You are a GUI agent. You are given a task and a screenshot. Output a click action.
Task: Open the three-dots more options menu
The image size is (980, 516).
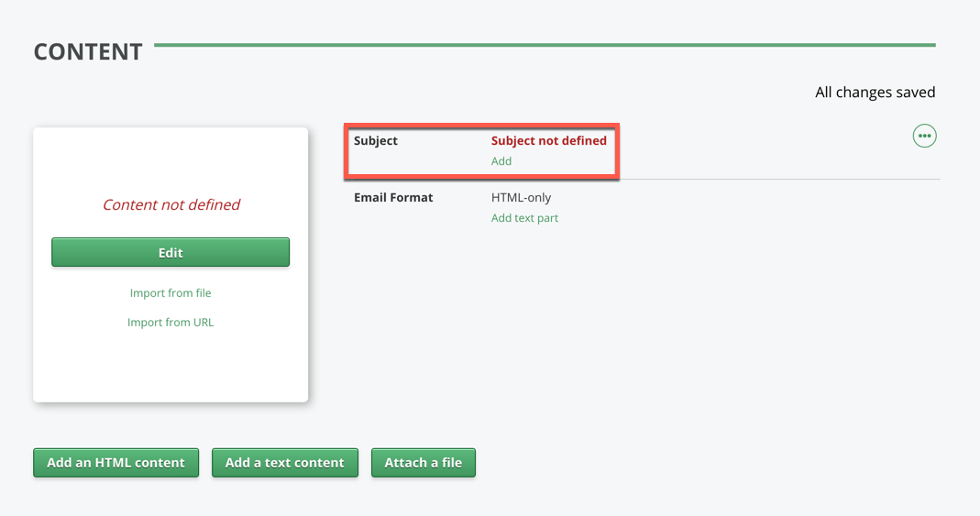click(924, 136)
